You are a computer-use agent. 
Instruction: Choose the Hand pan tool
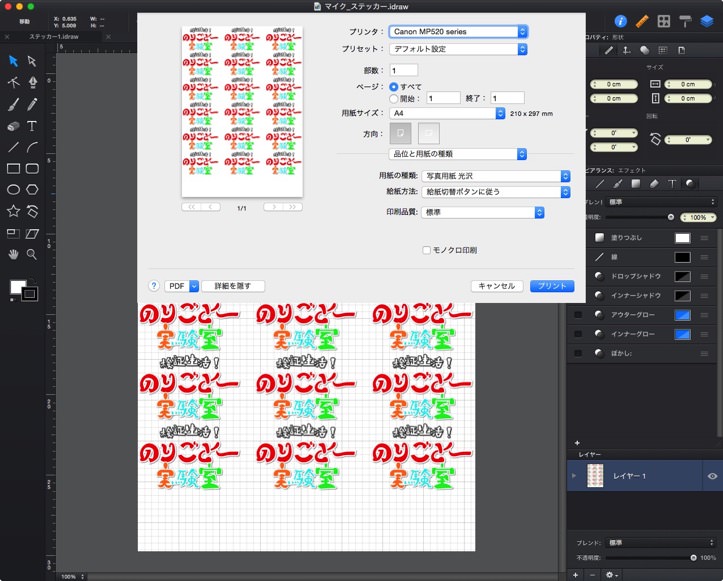(x=14, y=254)
